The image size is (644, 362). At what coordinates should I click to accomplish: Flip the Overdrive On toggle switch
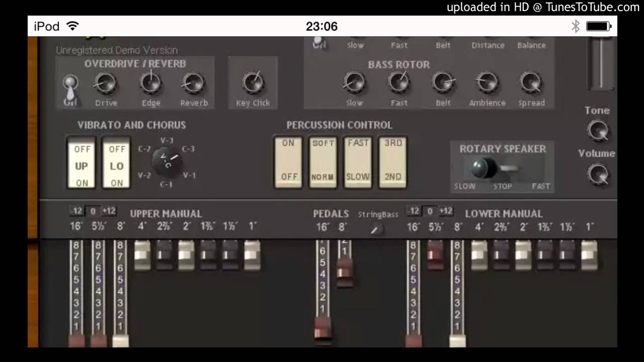pos(70,88)
